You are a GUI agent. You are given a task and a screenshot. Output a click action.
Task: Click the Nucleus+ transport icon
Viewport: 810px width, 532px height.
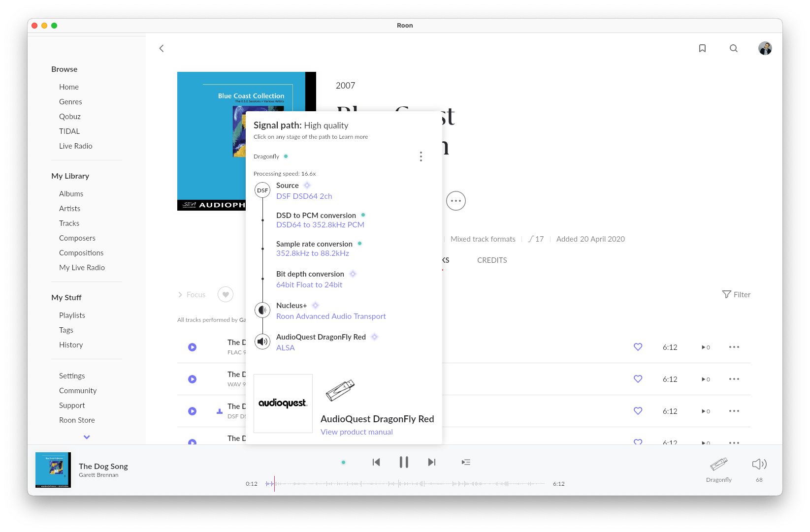tap(262, 310)
